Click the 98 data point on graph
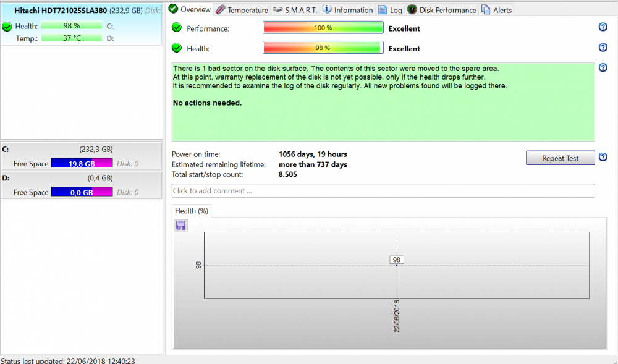 397,265
